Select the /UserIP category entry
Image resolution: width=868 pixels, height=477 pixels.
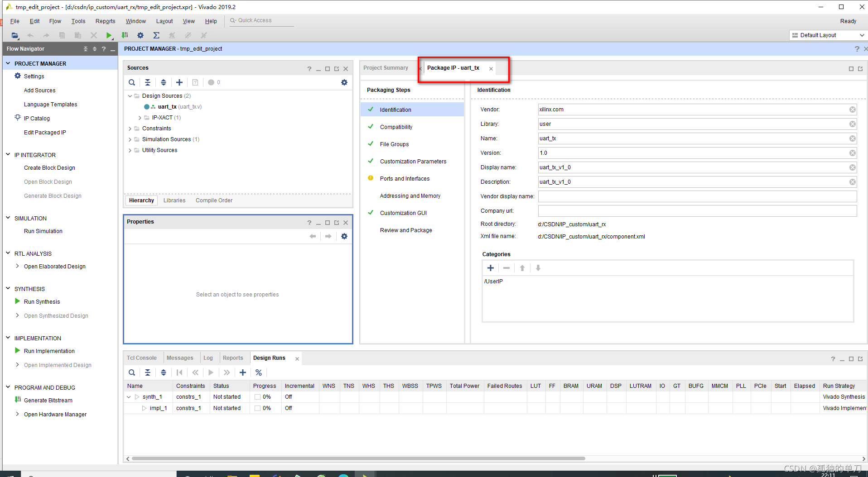coord(493,281)
